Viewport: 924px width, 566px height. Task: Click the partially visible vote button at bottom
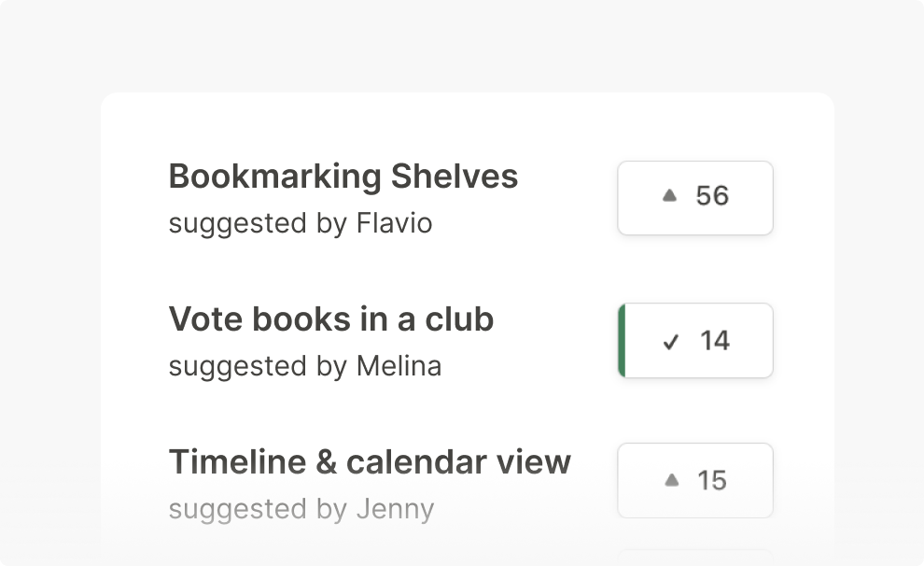point(695,557)
